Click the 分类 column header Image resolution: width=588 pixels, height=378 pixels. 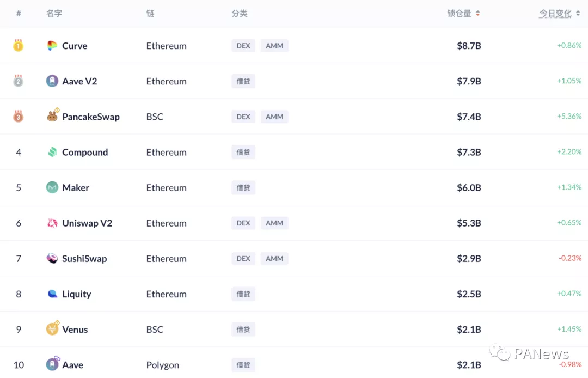pos(240,13)
